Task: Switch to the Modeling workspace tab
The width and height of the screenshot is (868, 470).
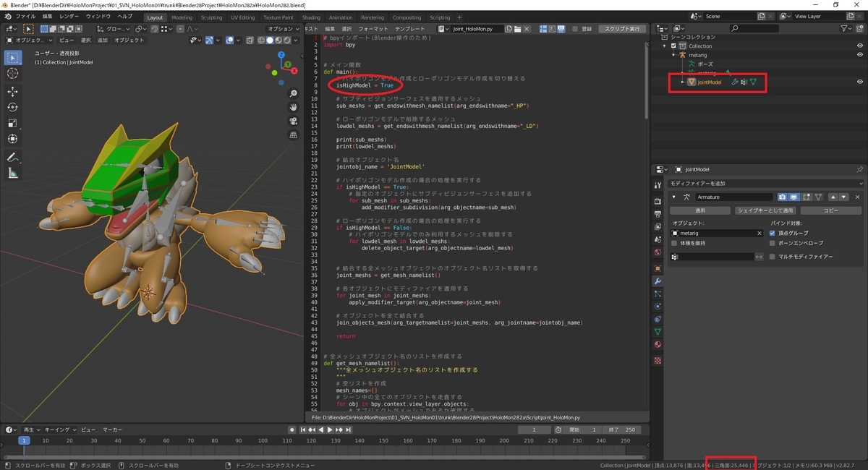Action: pyautogui.click(x=182, y=17)
